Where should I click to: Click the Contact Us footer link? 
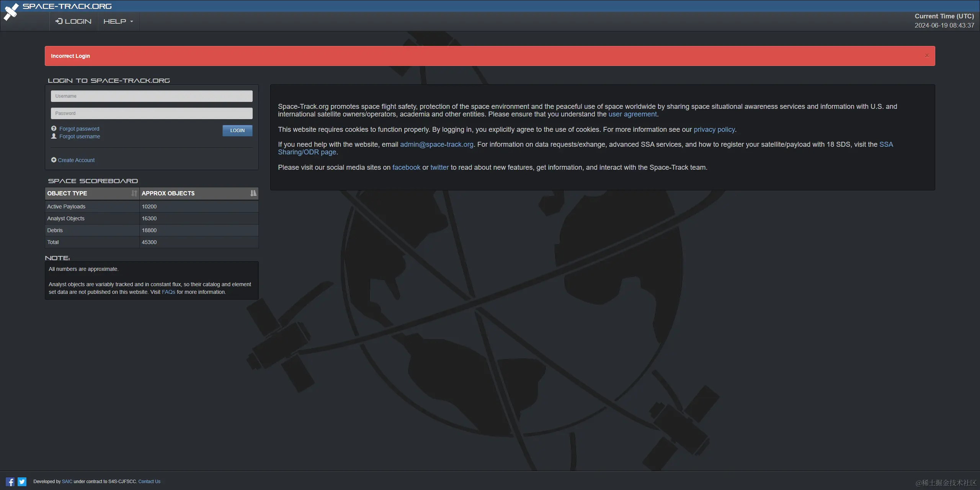(149, 482)
